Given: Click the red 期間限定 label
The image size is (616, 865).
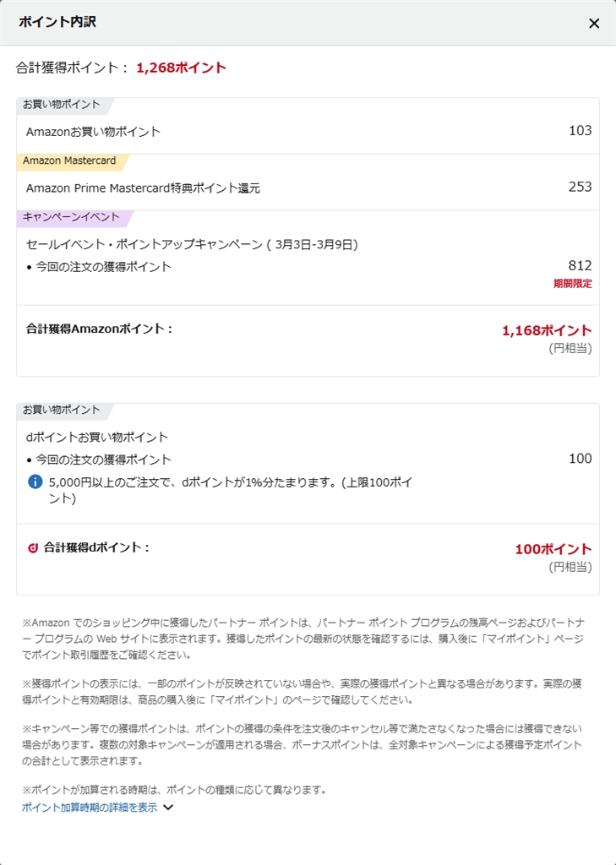Looking at the screenshot, I should (x=572, y=284).
